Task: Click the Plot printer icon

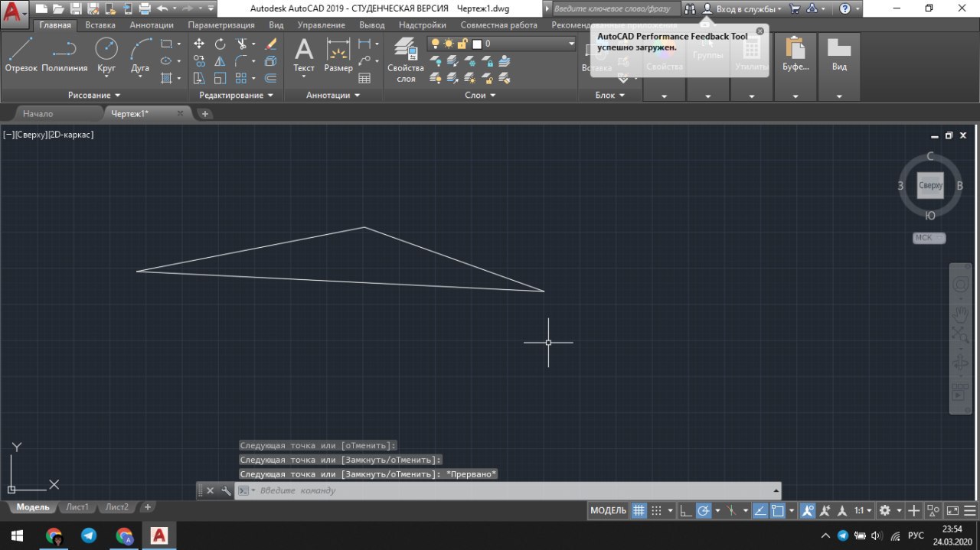Action: [145, 9]
